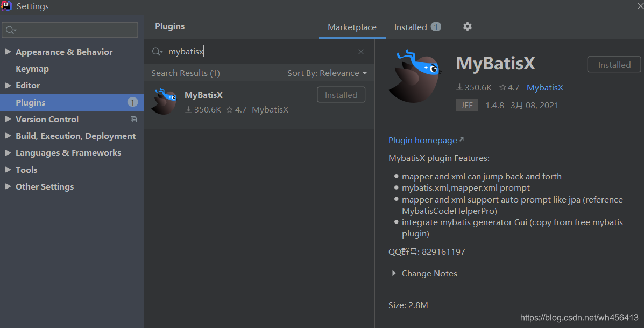Open the Plugin homepage link
644x328 pixels.
pyautogui.click(x=426, y=141)
